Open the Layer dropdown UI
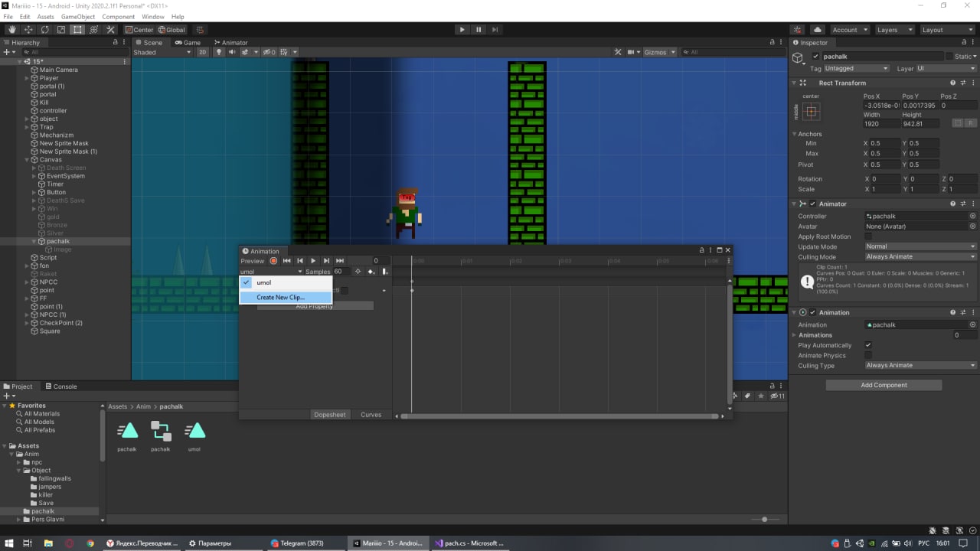The height and width of the screenshot is (551, 980). point(946,68)
